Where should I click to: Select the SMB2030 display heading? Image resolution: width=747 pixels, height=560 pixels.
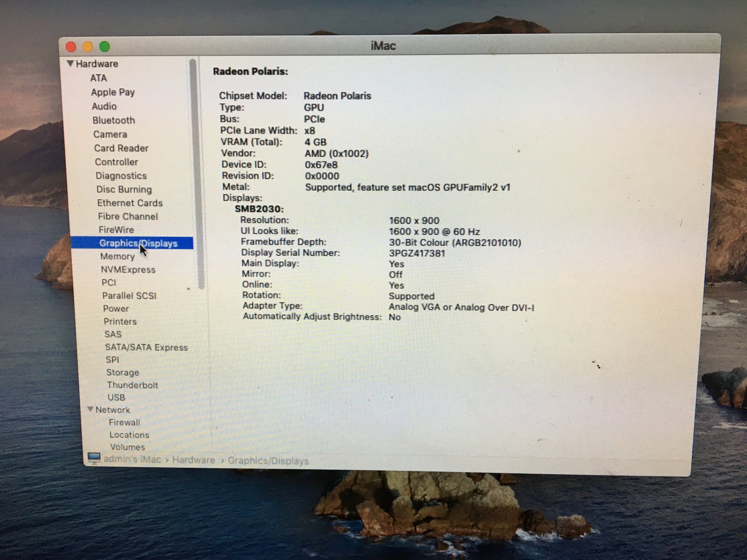point(259,209)
